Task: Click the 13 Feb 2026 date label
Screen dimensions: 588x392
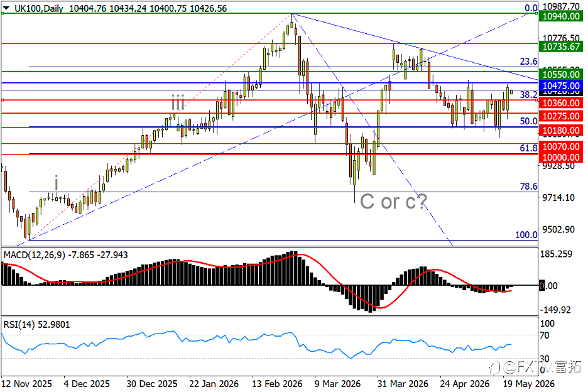Action: pos(277,384)
